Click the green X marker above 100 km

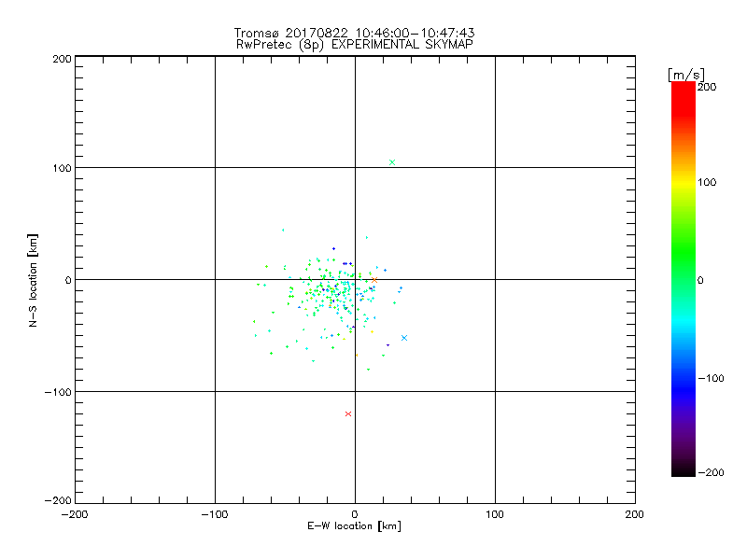[x=392, y=162]
